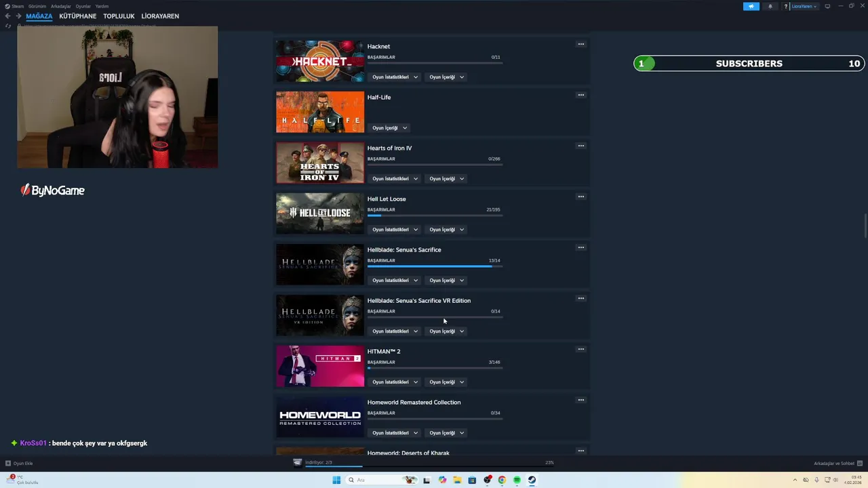Screen dimensions: 868x488
Task: Open the three-dot menu for Hacknet
Action: (580, 44)
